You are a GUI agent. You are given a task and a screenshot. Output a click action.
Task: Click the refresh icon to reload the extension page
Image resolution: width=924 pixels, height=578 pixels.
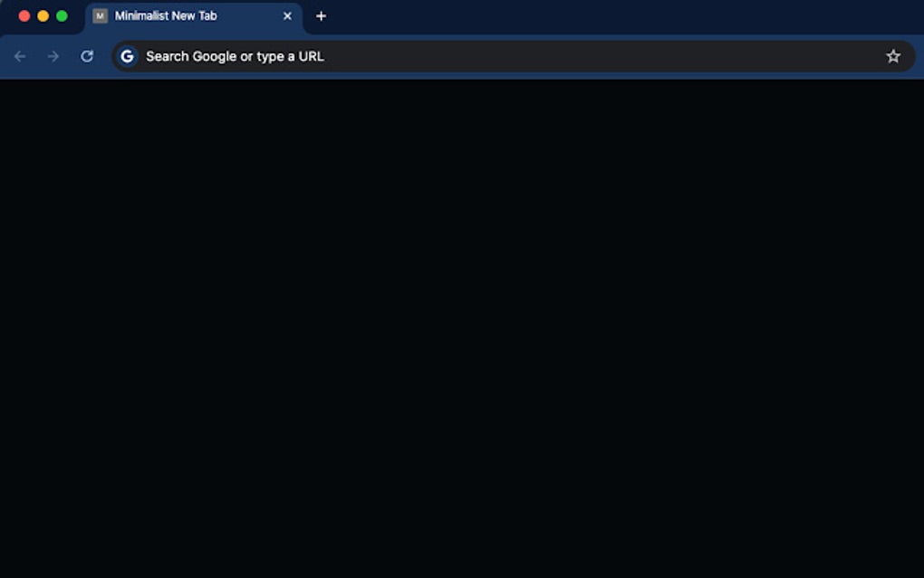[x=86, y=55]
